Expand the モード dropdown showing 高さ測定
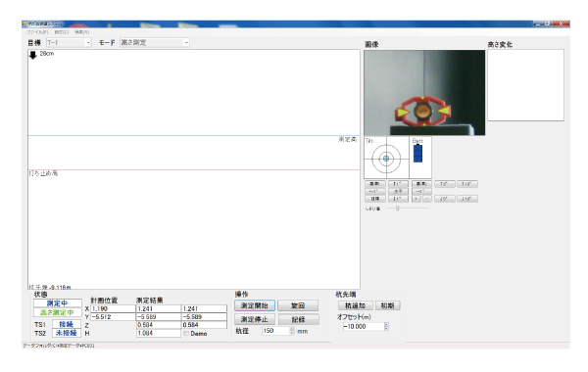588x372 pixels. [155, 43]
